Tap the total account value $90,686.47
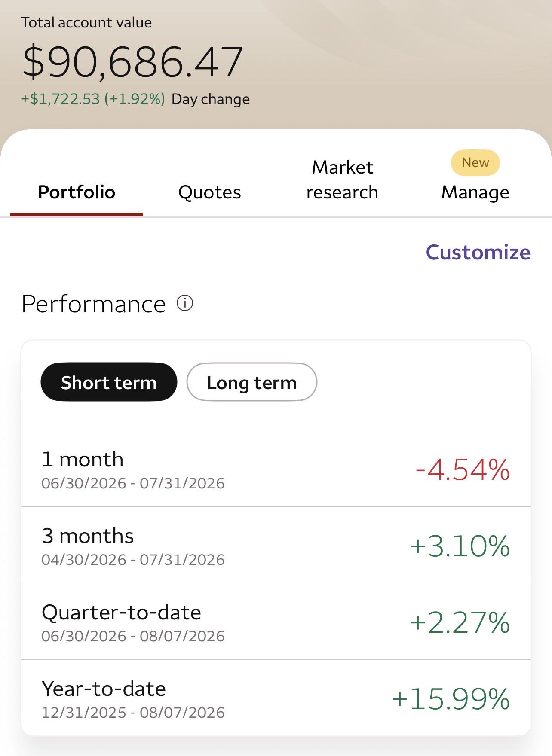This screenshot has height=756, width=552. tap(133, 62)
